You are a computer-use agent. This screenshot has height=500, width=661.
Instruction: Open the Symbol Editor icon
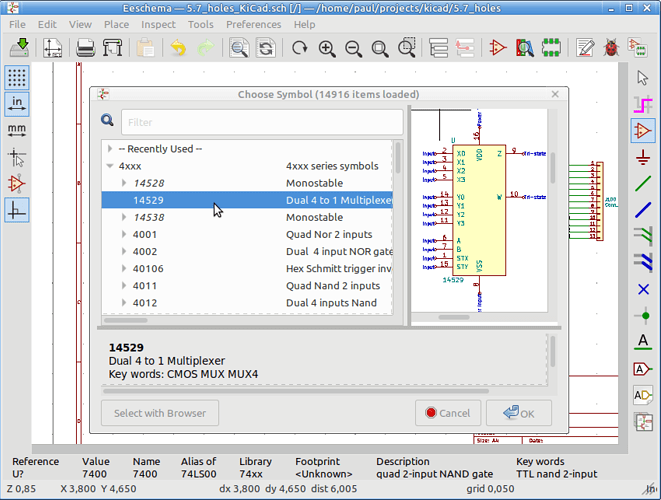pos(498,47)
